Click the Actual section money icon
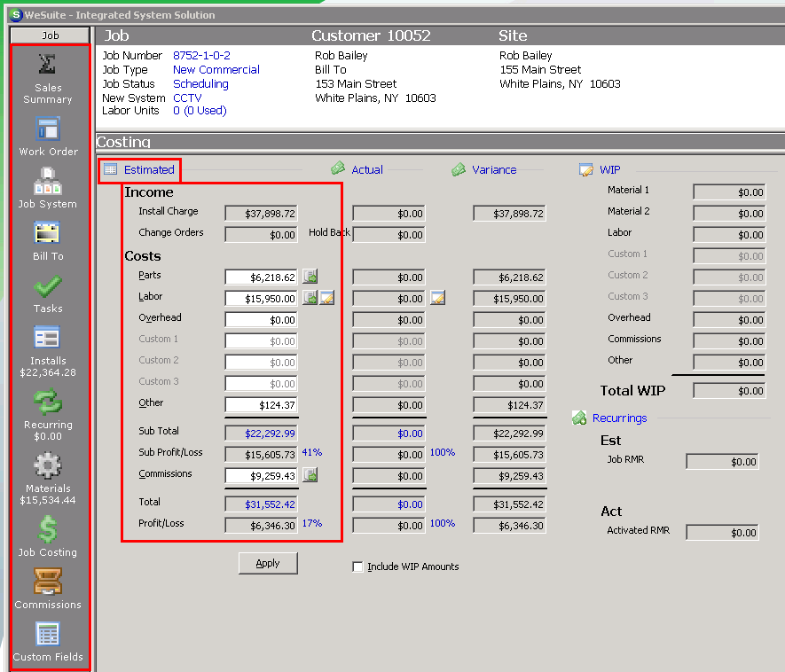785x672 pixels. pyautogui.click(x=338, y=168)
